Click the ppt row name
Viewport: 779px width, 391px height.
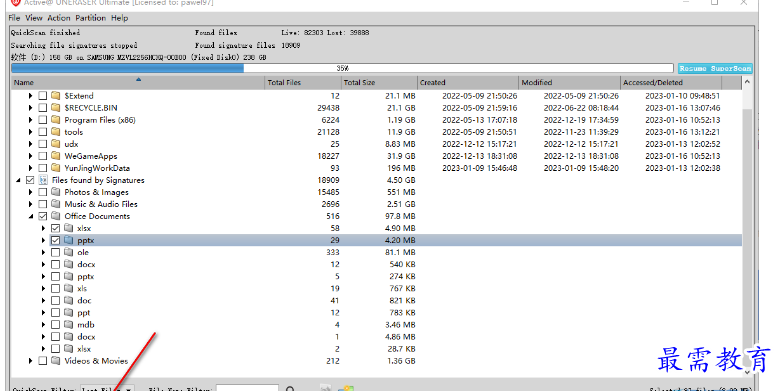(x=83, y=313)
